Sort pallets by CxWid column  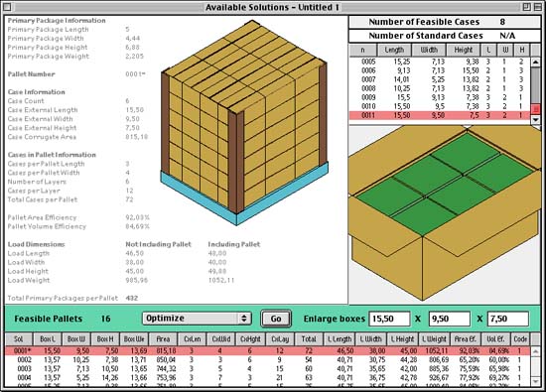221,338
